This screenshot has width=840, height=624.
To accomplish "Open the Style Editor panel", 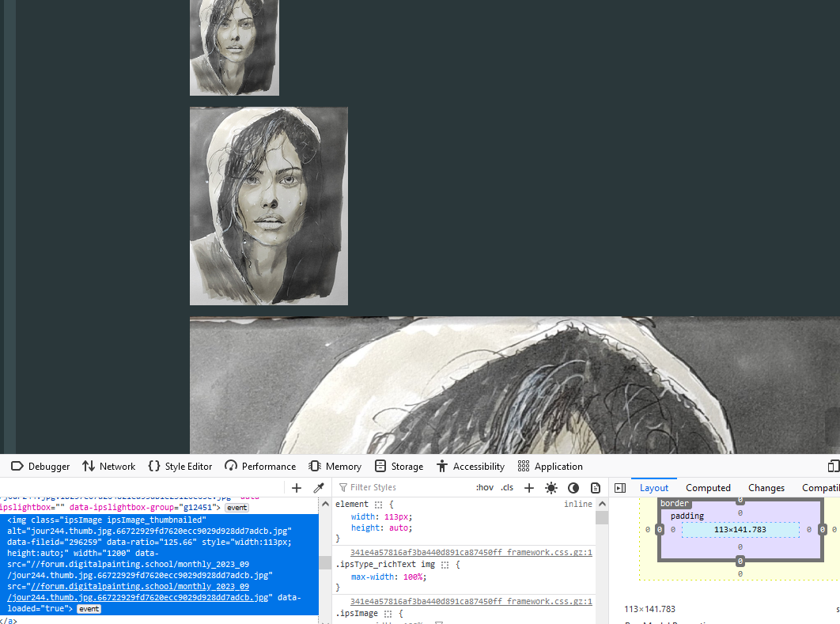I will point(180,467).
